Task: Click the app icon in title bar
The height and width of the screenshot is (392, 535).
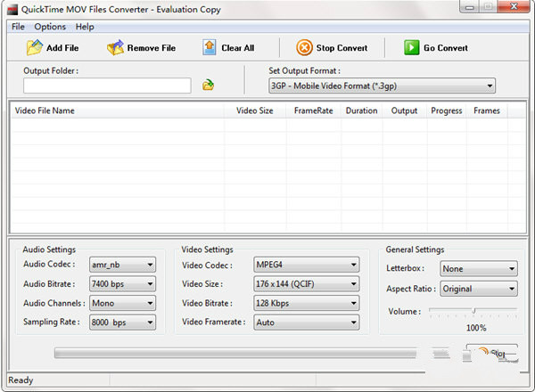Action: tap(12, 10)
